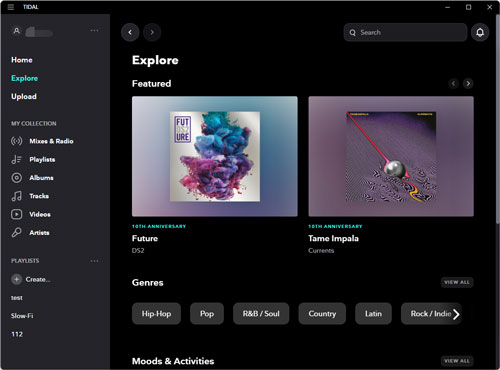
Task: Open the hamburger menu in the title bar
Action: pos(11,7)
